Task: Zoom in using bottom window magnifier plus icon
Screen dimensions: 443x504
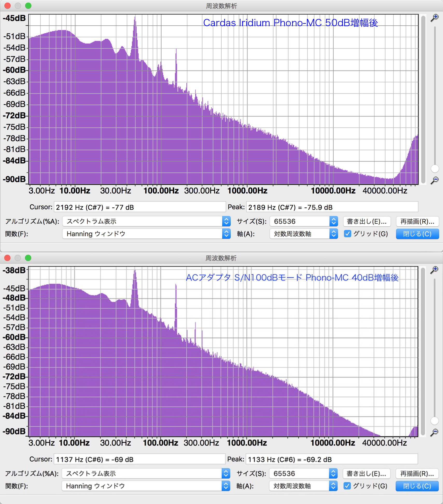Action: pos(434,270)
